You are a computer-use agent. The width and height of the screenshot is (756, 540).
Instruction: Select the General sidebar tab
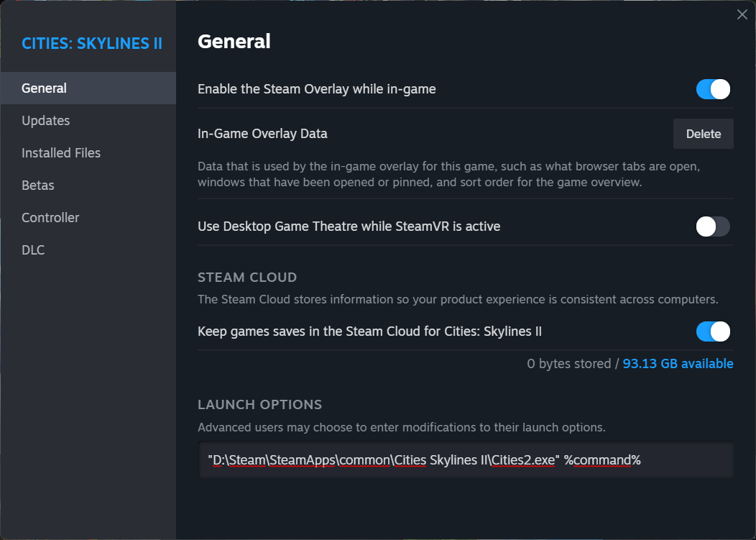tap(44, 88)
